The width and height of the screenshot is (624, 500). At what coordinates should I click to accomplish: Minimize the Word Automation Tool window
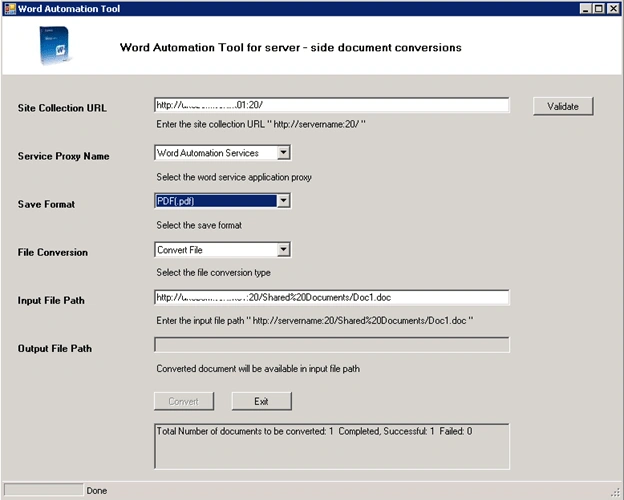pyautogui.click(x=585, y=8)
